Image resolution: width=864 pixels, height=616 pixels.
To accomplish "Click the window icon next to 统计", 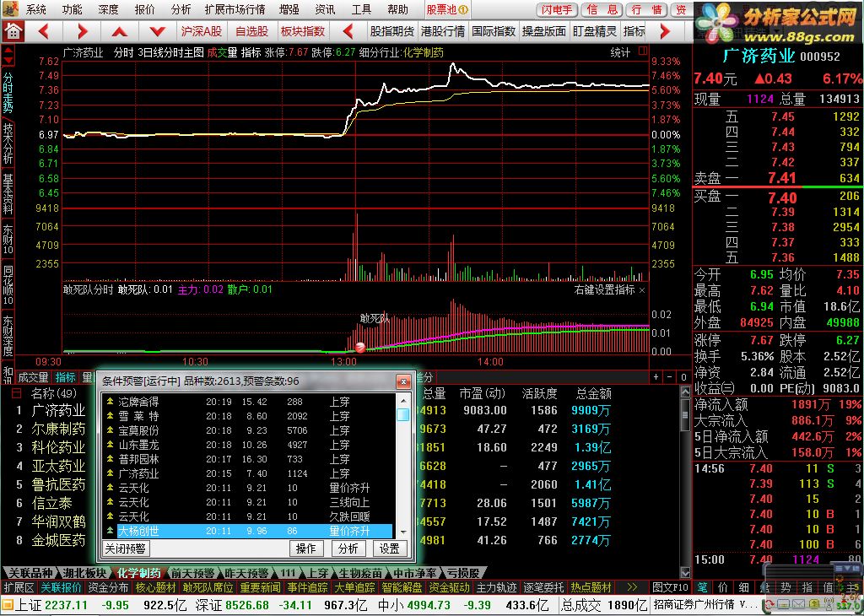I will (642, 51).
